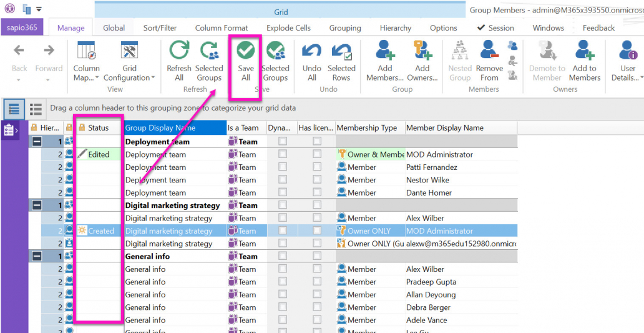Collapse the General info group
Image resolution: width=644 pixels, height=333 pixels.
37,257
